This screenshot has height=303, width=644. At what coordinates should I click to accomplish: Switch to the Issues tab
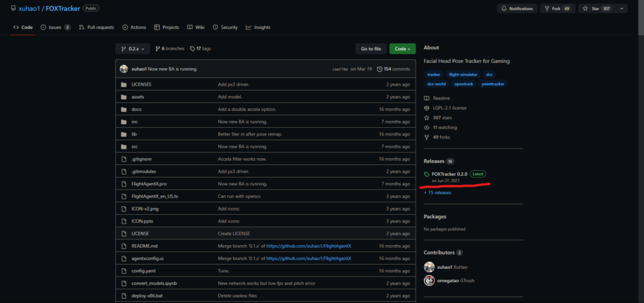pos(55,27)
